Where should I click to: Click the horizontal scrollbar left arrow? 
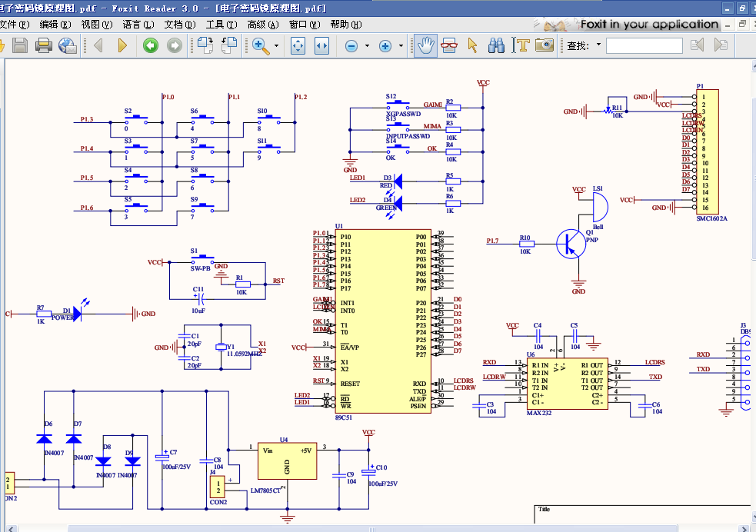click(11, 528)
